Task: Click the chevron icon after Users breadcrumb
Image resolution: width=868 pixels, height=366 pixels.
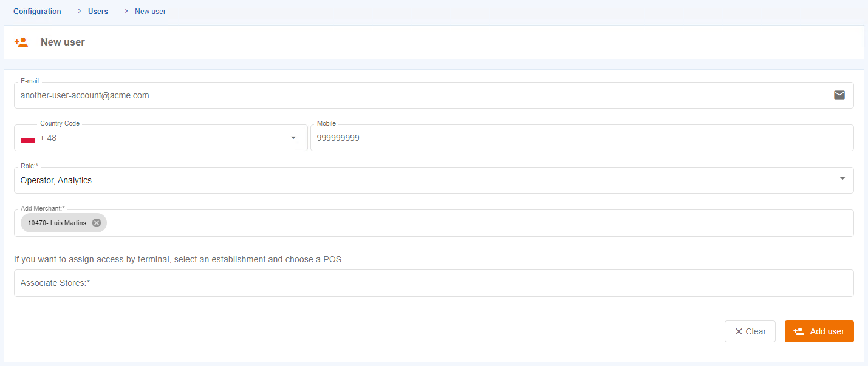Action: pos(125,11)
